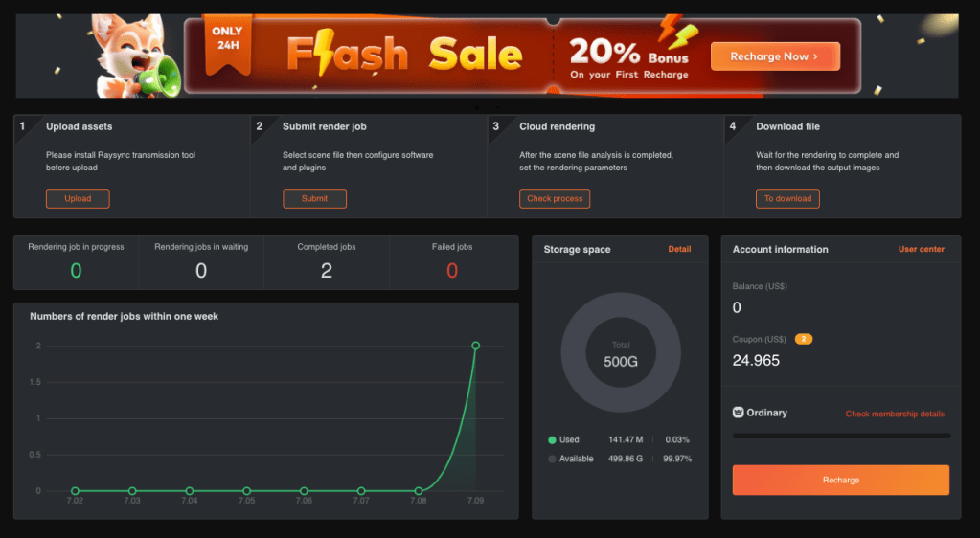Click the coupon count badge
This screenshot has height=538, width=980.
click(804, 339)
